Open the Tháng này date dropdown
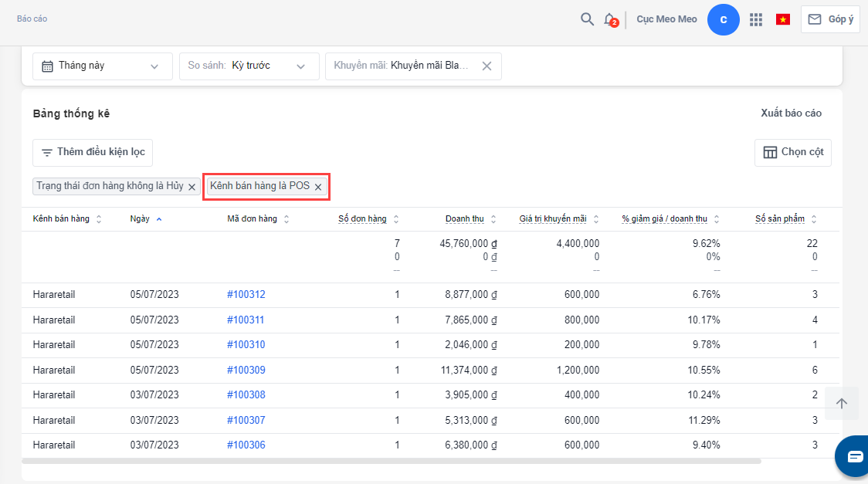 point(102,66)
